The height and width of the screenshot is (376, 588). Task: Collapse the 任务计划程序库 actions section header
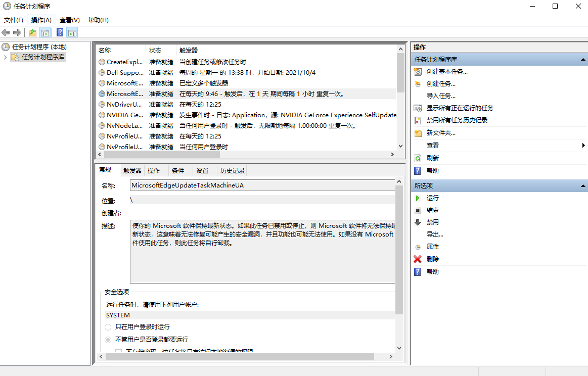coord(583,60)
